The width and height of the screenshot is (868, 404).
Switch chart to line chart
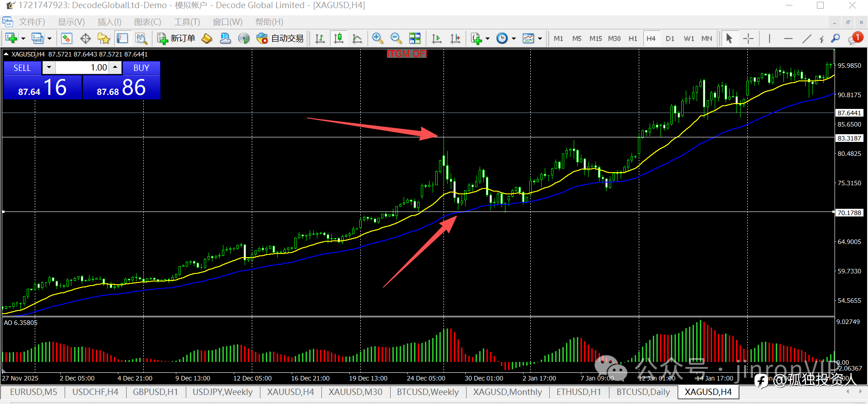click(357, 38)
